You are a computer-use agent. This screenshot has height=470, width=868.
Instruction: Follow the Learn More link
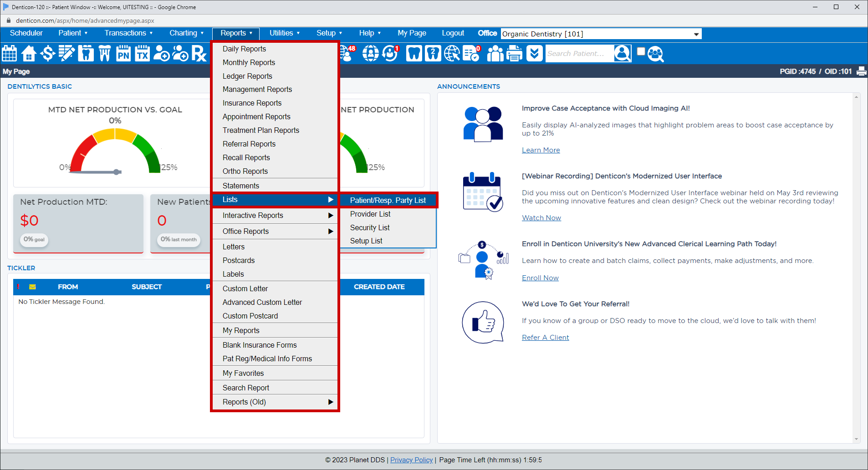541,150
